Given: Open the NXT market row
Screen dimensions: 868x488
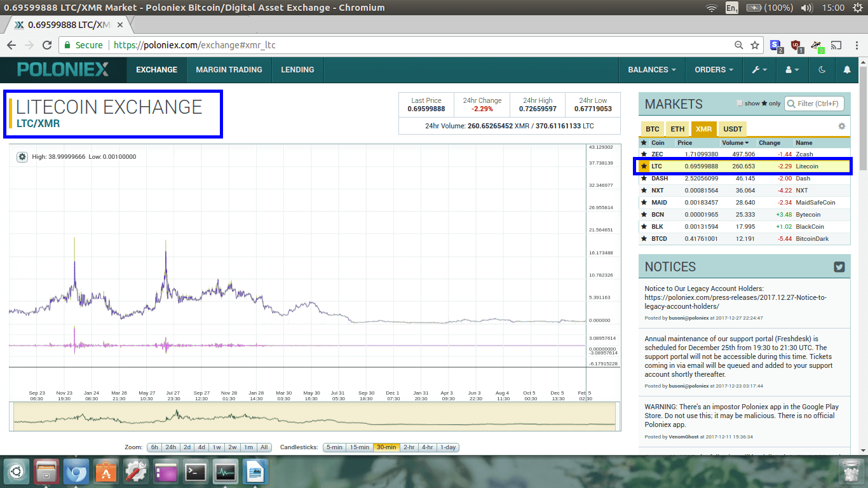Looking at the screenshot, I should (745, 191).
